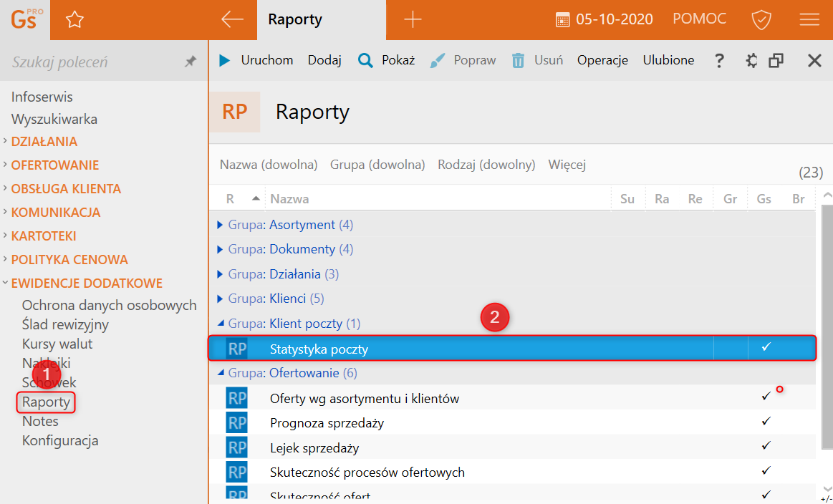Expand the Dokumenty group
Screen dimensions: 833x504
pyautogui.click(x=220, y=250)
